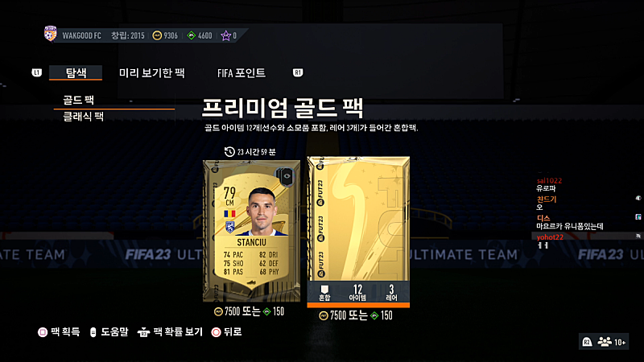Click the L1 shoulder button icon
The image size is (644, 362).
coord(36,72)
